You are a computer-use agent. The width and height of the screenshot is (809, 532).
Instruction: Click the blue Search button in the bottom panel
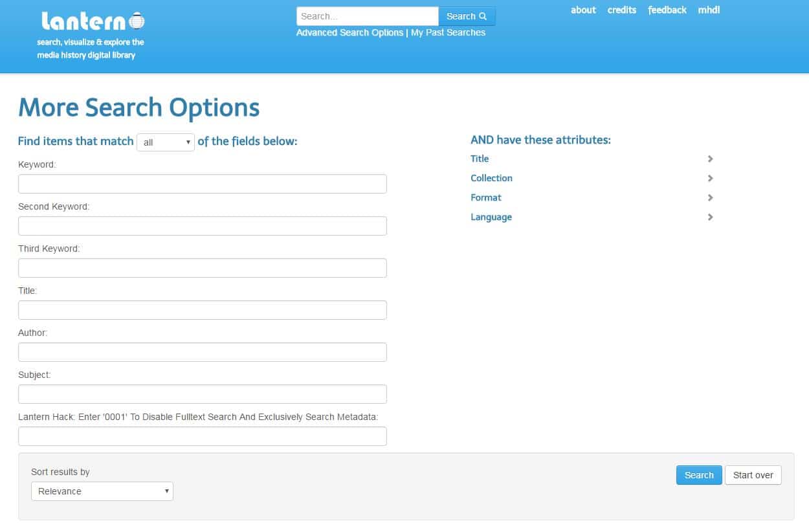click(x=699, y=475)
